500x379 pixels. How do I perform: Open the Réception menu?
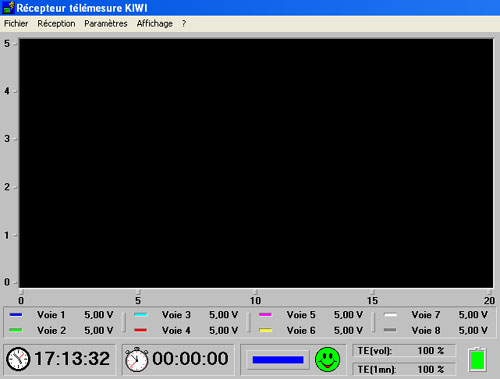[x=56, y=24]
